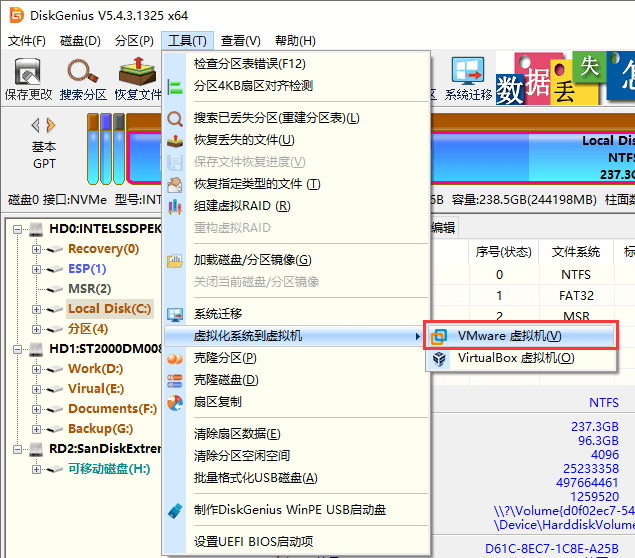Collapse the HD0:INTELSSDPEK disk node
635x558 pixels.
point(17,229)
